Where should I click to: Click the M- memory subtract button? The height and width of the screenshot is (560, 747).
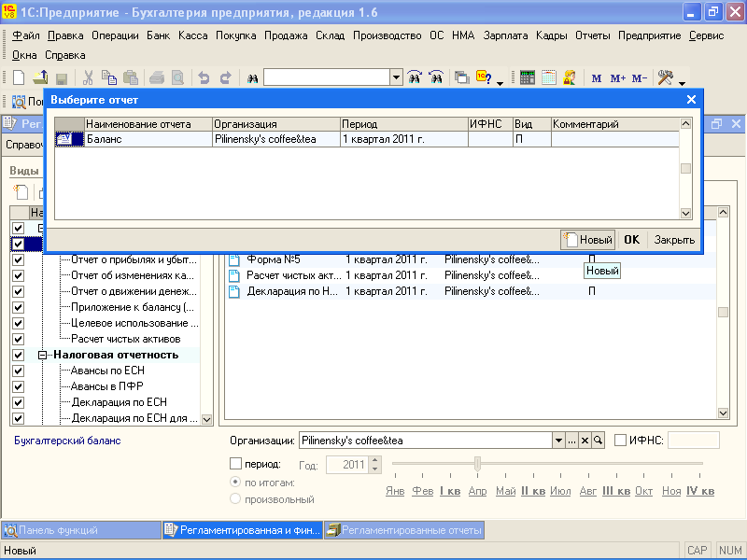pyautogui.click(x=640, y=78)
